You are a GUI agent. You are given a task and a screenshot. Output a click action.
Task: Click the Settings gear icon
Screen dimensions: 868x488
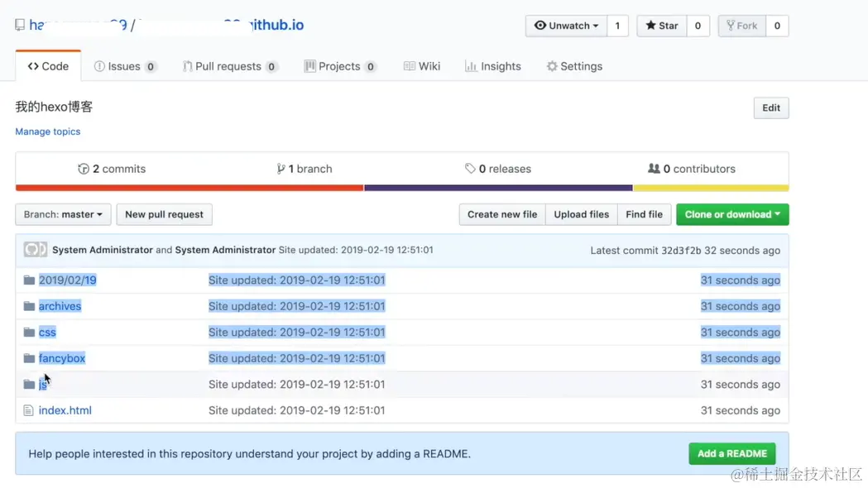pos(552,66)
